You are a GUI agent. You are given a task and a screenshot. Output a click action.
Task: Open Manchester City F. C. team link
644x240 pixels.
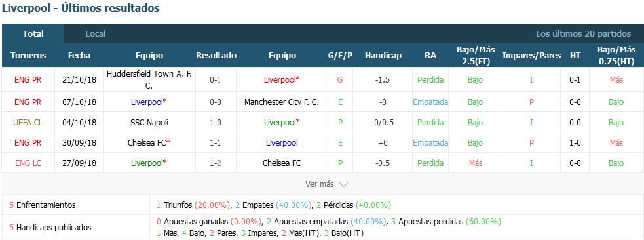(282, 102)
